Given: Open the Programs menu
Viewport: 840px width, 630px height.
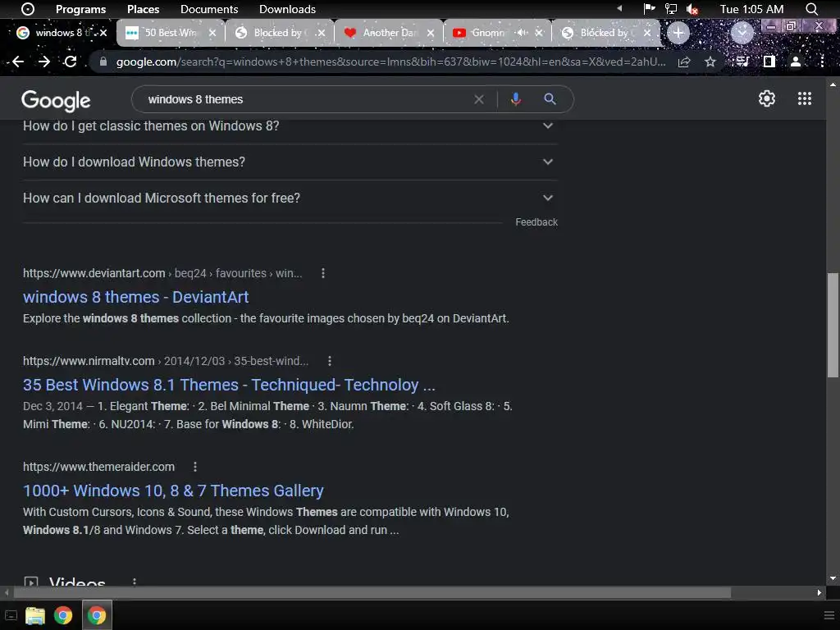Looking at the screenshot, I should (x=81, y=9).
